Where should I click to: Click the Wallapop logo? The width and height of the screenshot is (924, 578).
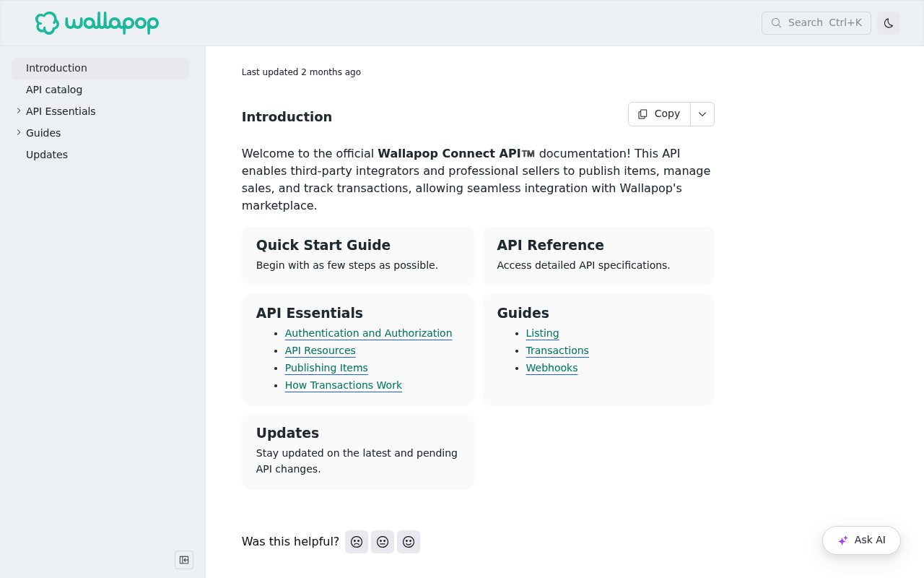click(97, 23)
